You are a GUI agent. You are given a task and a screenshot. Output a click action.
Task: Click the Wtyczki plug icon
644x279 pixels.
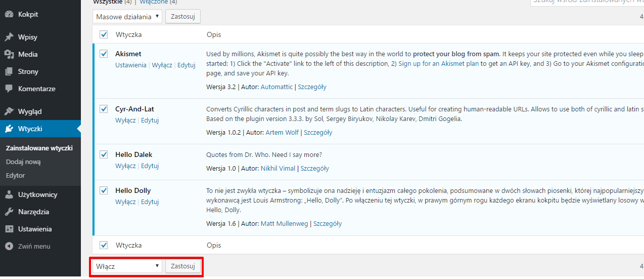click(9, 129)
